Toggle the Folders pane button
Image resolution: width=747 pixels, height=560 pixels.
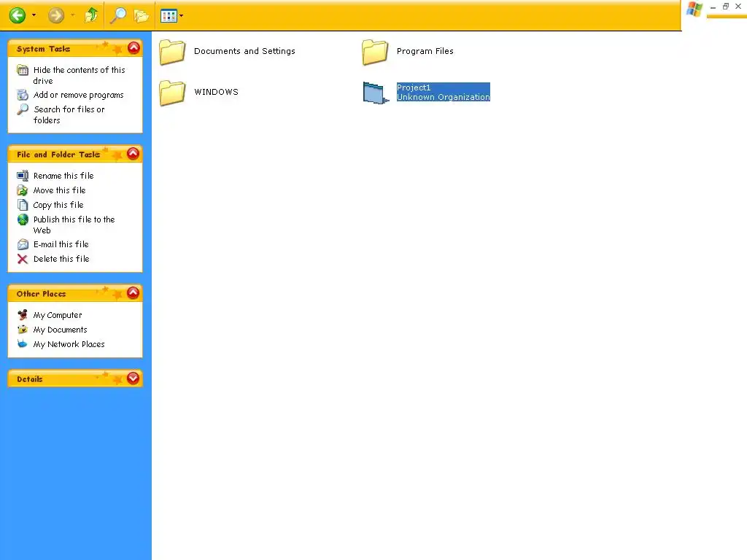tap(141, 16)
